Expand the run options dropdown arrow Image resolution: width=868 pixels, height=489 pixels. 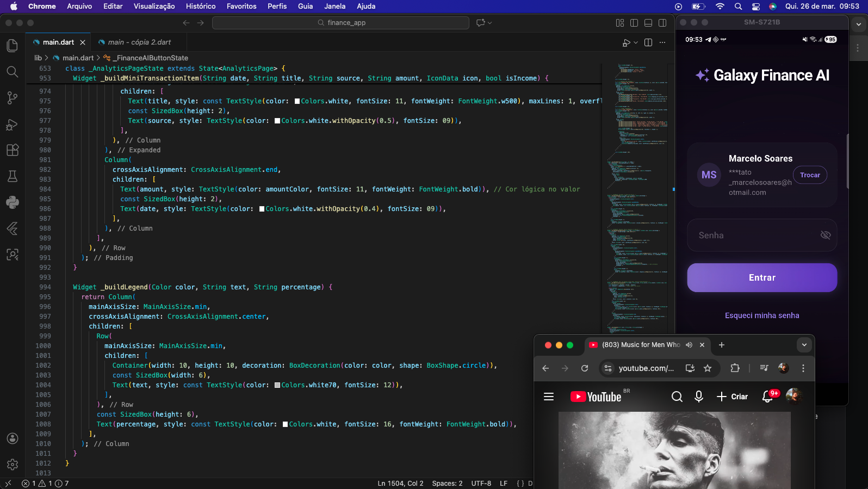tap(636, 42)
